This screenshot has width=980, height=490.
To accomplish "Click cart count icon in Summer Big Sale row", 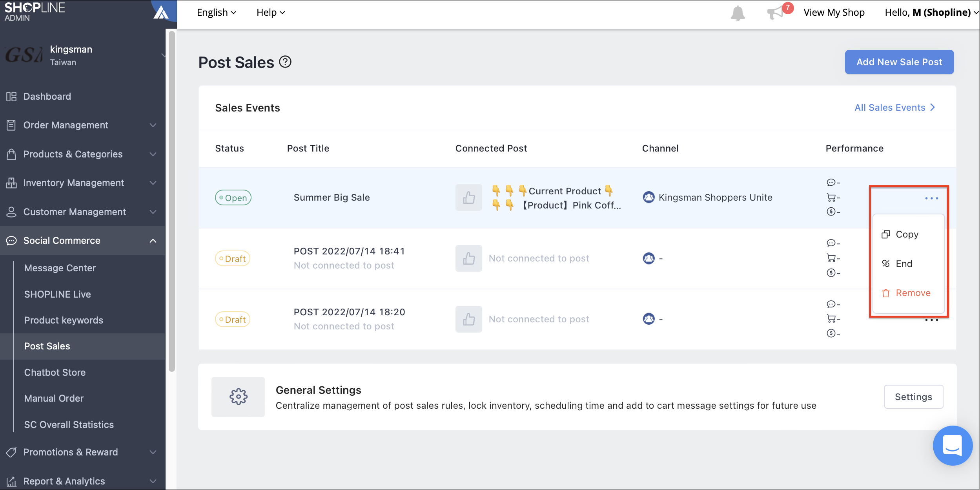I will (x=831, y=197).
